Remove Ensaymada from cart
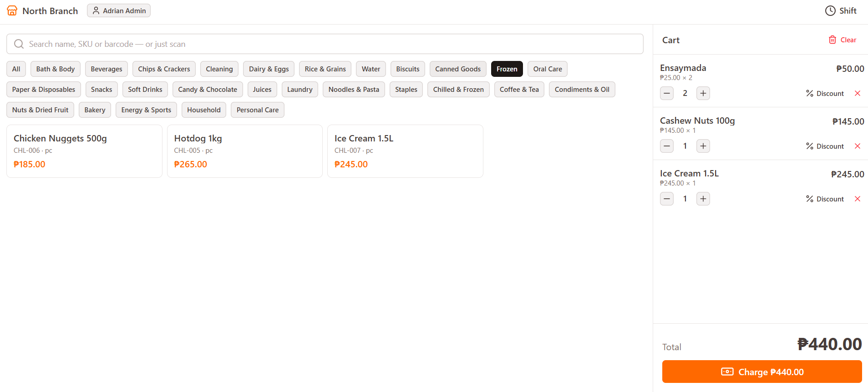 [x=858, y=93]
